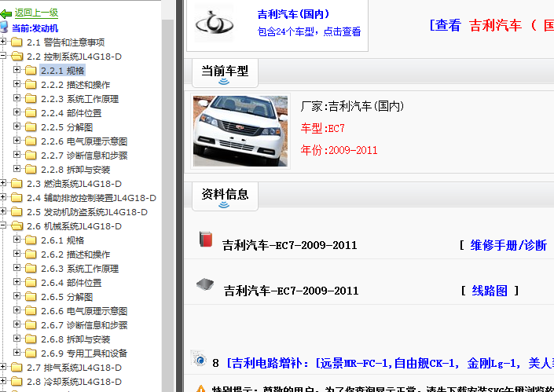Image resolution: width=554 pixels, height=392 pixels.
Task: Click folder icon beside 2.6.4 部件位置
Action: 31,283
